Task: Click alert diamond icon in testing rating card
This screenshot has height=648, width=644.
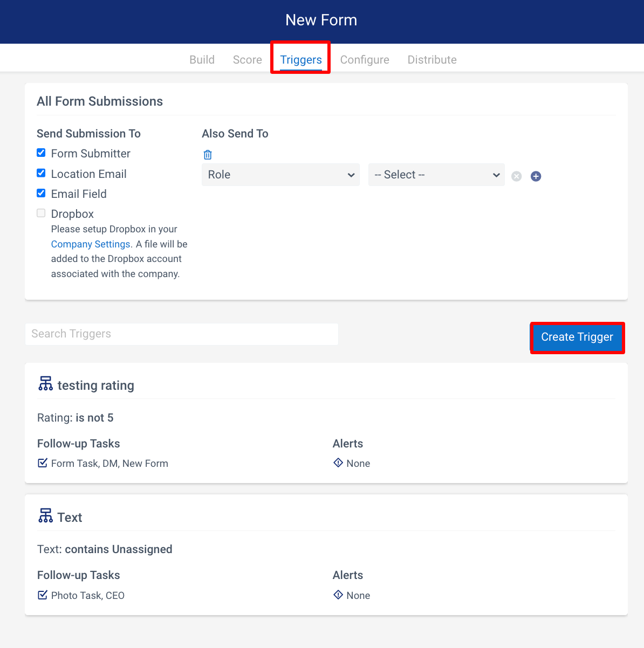Action: tap(338, 463)
